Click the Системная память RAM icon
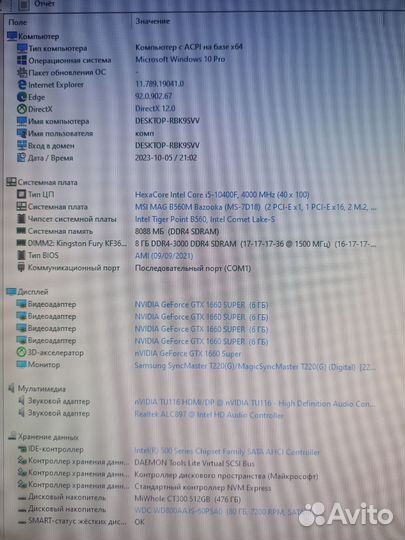 (21, 231)
